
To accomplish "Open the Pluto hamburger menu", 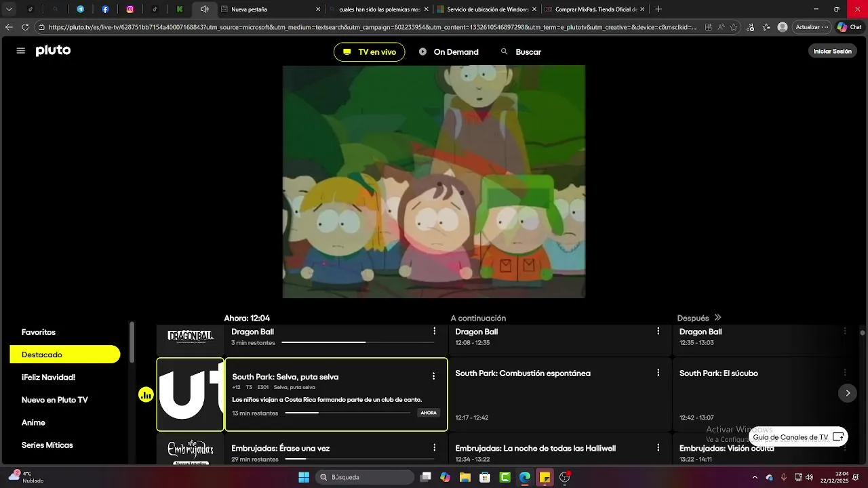I will click(x=20, y=51).
